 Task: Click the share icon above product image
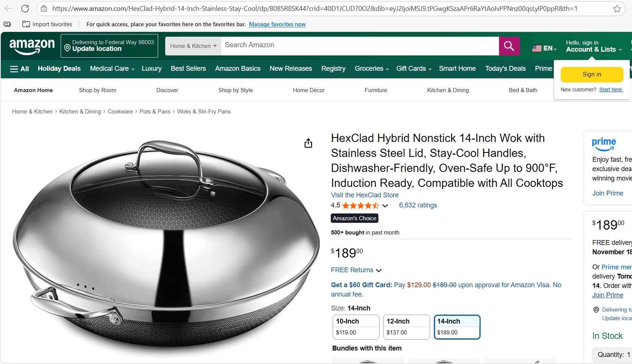(308, 143)
